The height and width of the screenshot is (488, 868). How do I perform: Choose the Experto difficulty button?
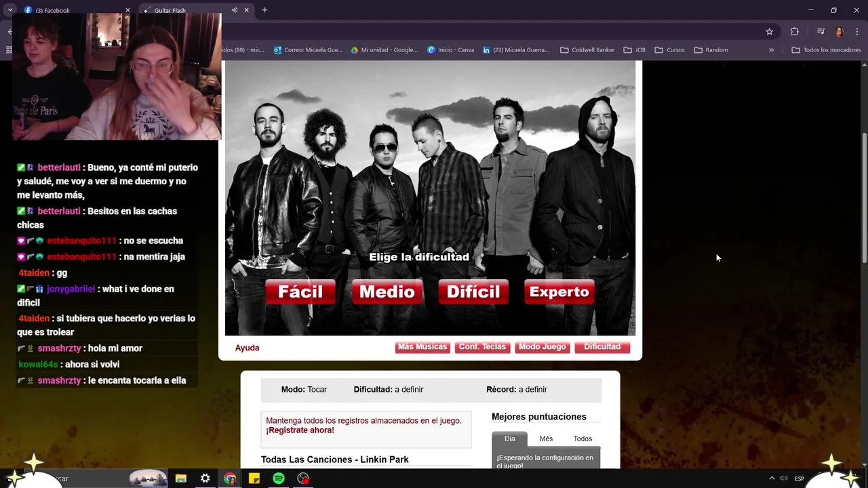click(559, 292)
